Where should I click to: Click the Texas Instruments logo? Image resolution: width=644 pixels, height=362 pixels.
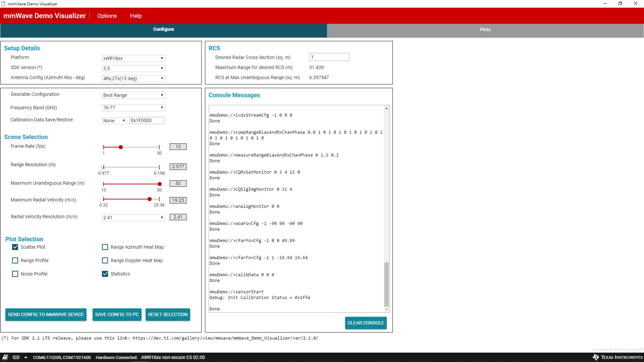point(618,357)
